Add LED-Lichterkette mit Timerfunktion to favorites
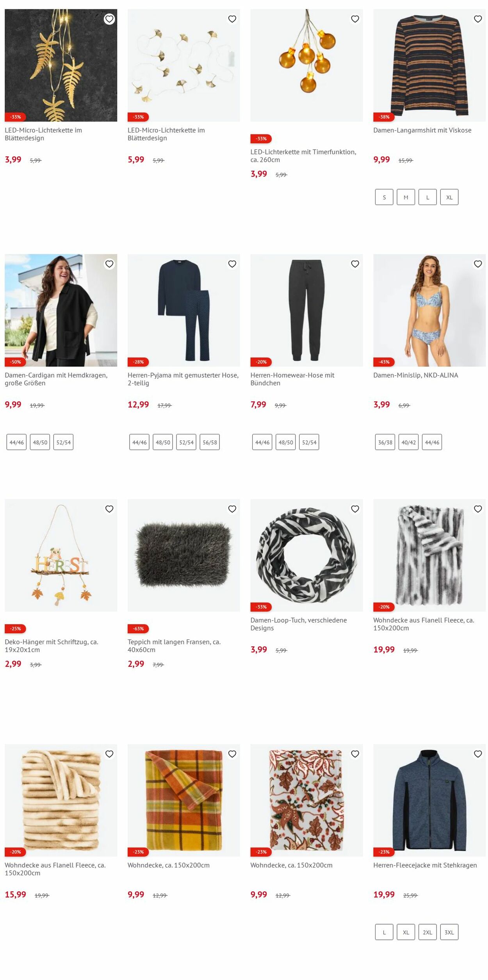The width and height of the screenshot is (488, 980). point(355,19)
